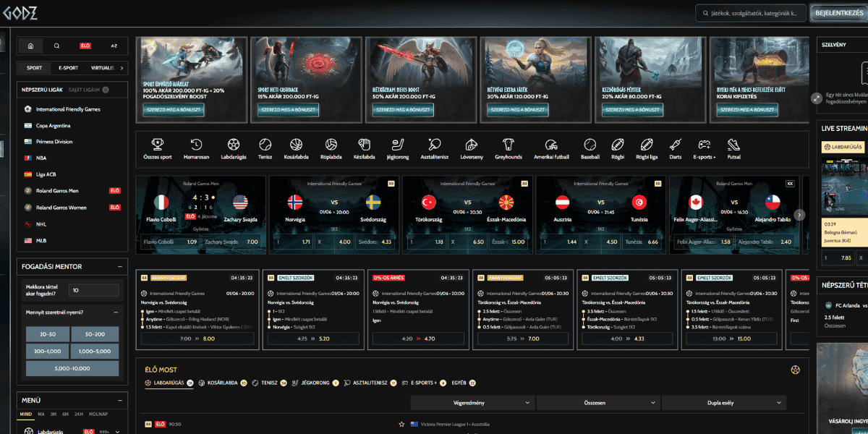Choose the Kosárlabda basketball icon
The image size is (868, 434).
click(295, 144)
